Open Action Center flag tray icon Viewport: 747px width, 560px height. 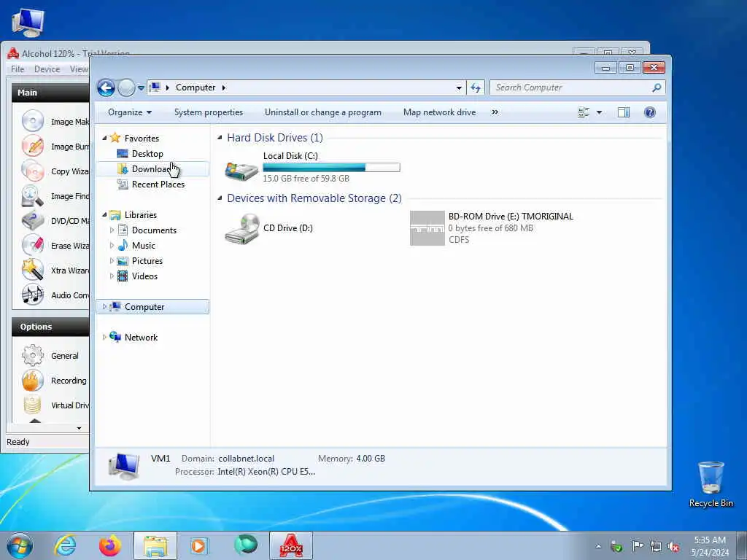coord(637,546)
